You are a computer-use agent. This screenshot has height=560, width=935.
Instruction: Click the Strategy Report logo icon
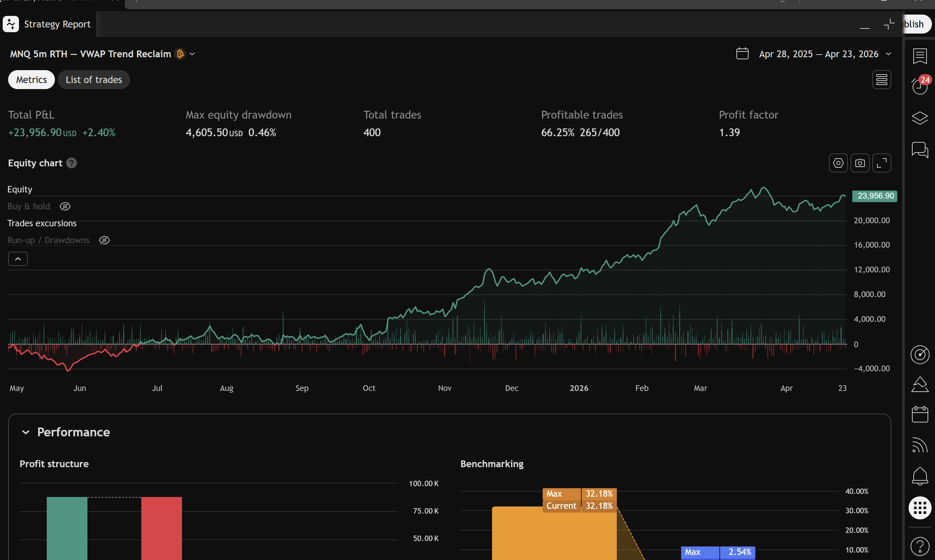pyautogui.click(x=11, y=24)
